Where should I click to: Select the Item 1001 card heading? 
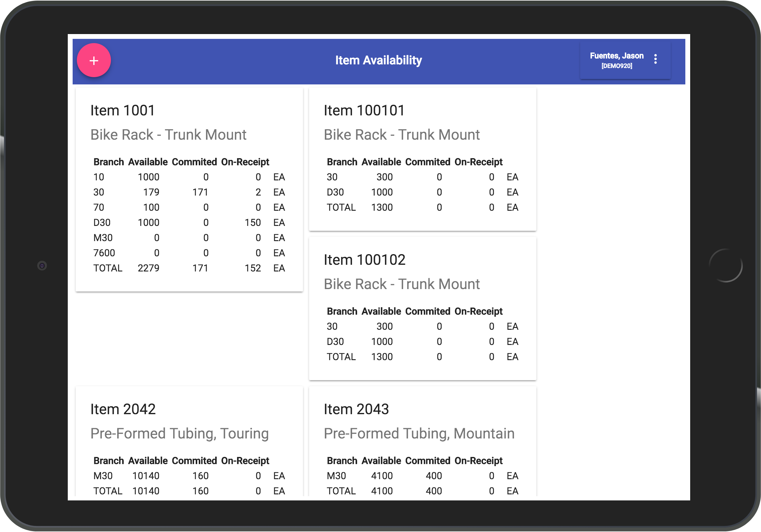coord(123,110)
